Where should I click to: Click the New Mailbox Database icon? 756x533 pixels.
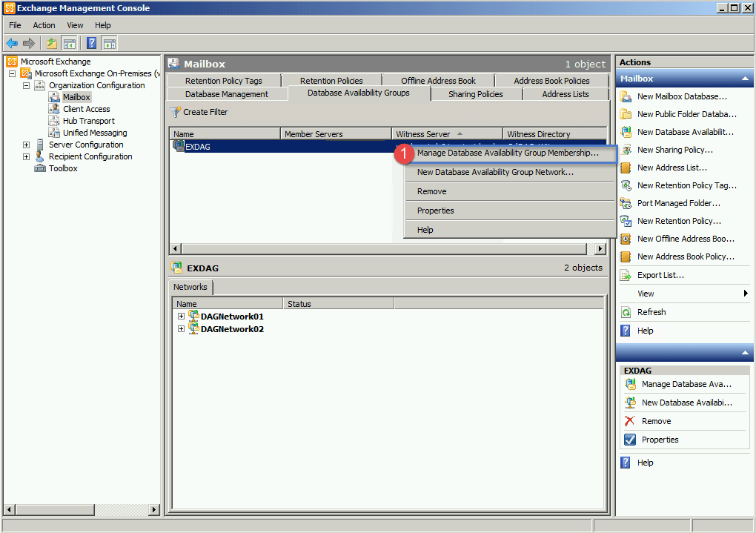coord(626,96)
